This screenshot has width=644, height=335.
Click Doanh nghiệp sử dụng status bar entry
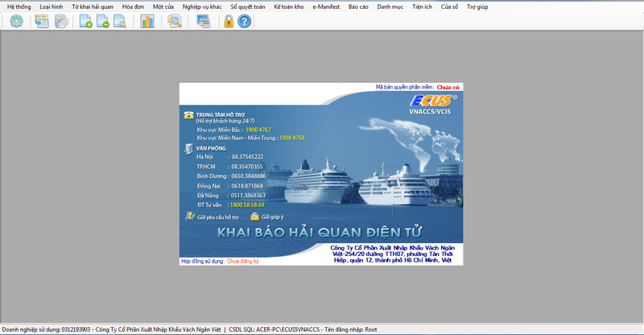(111, 329)
